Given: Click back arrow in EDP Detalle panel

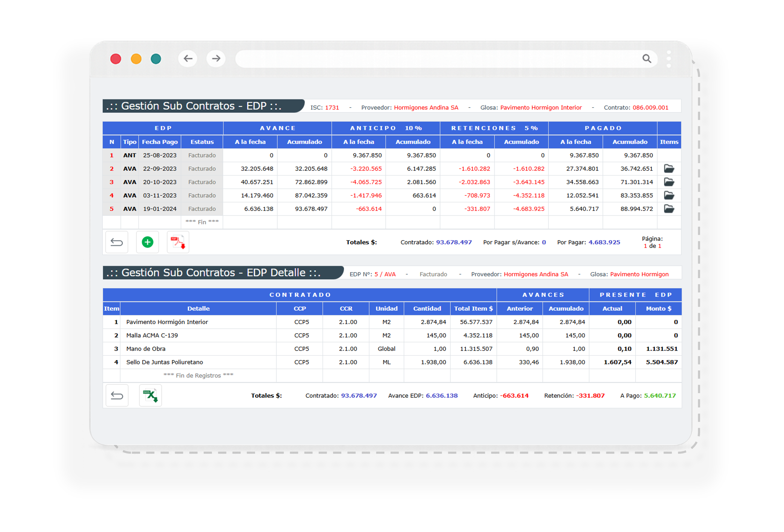Looking at the screenshot, I should pyautogui.click(x=117, y=395).
